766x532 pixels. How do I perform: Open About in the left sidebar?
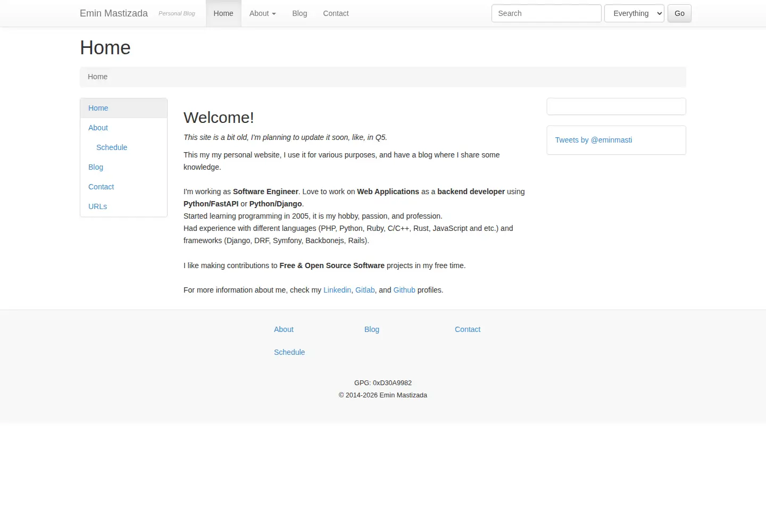pyautogui.click(x=123, y=128)
